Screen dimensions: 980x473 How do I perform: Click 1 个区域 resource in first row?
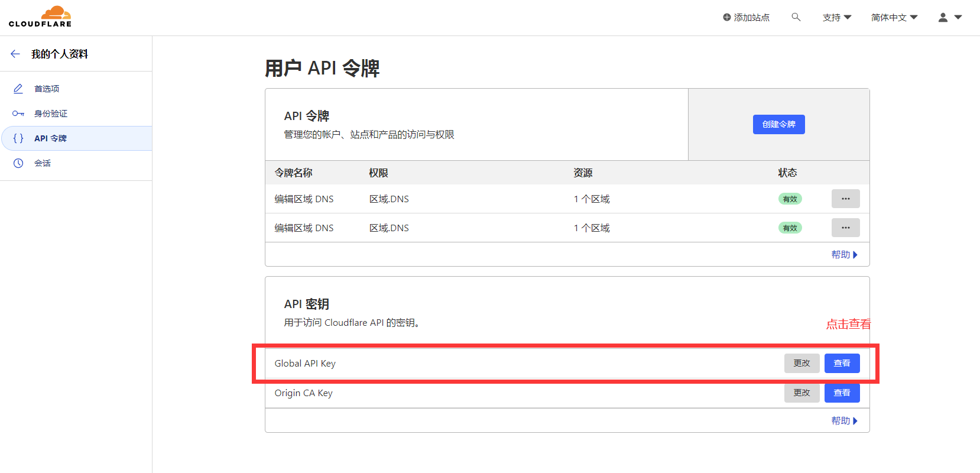click(x=592, y=199)
